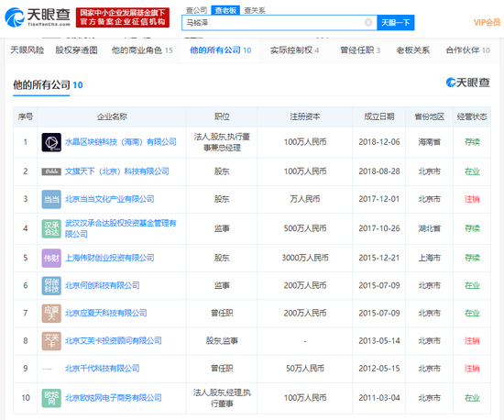Open 水晶区块链科技（海南）有限公司 link
This screenshot has height=420, width=504.
coord(121,142)
